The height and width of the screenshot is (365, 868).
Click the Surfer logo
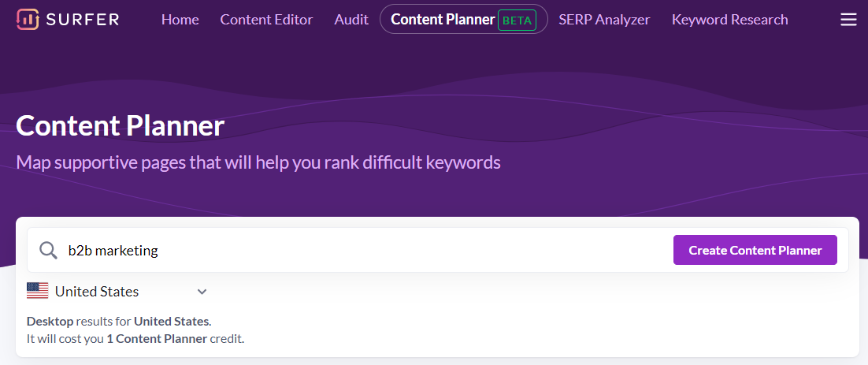point(68,20)
